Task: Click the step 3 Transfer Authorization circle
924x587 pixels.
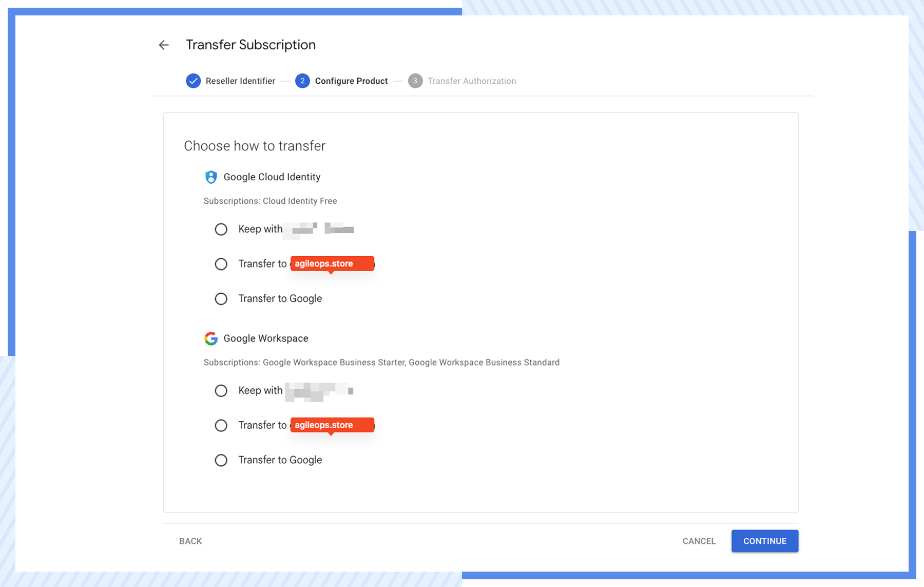Action: pos(415,81)
